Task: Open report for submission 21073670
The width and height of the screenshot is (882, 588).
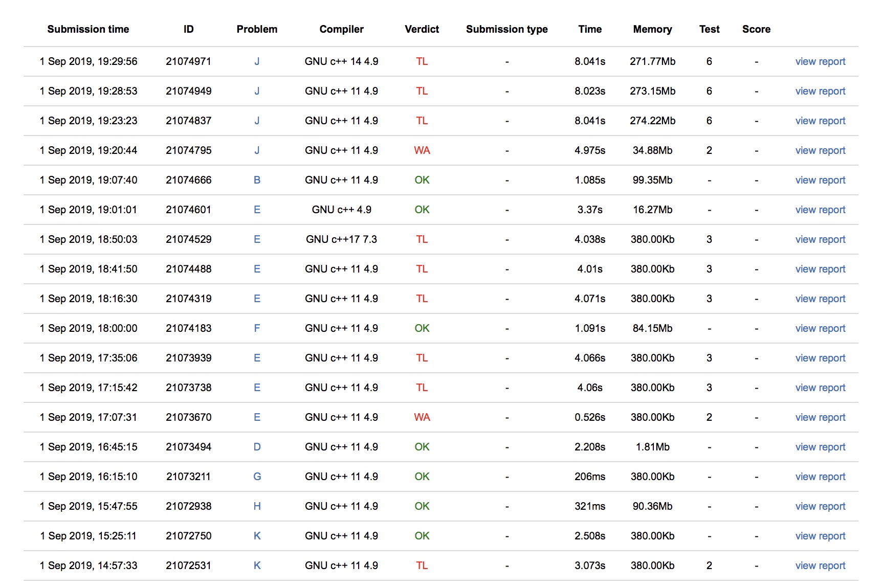Action: pos(820,417)
